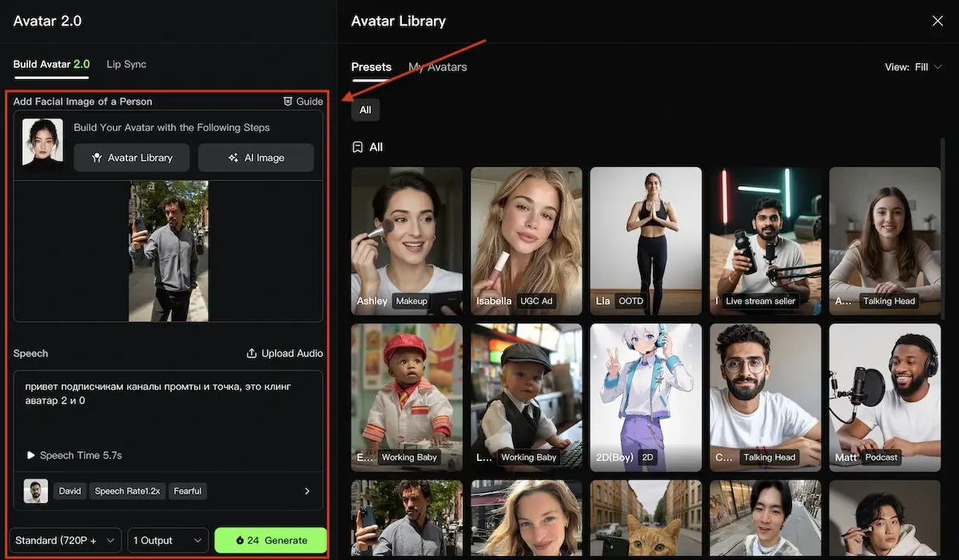Select the Isabella UGC Ad avatar

coord(526,240)
